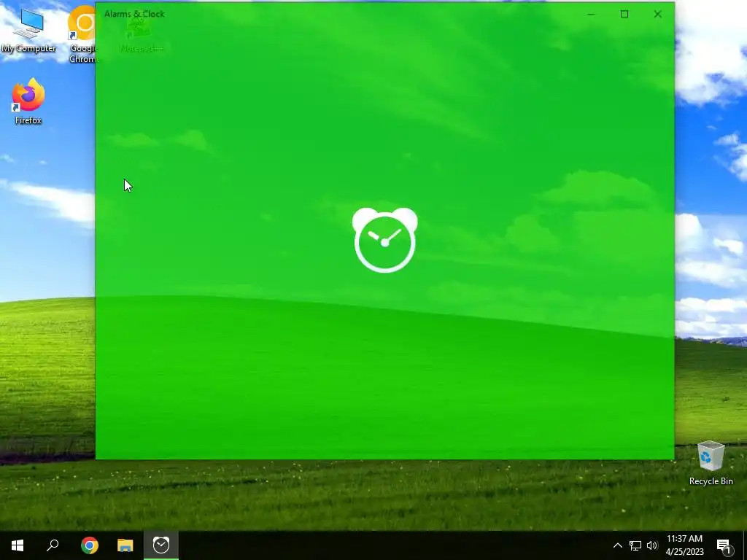Open the Windows Start menu
Viewport: 747px width, 560px height.
[18, 545]
